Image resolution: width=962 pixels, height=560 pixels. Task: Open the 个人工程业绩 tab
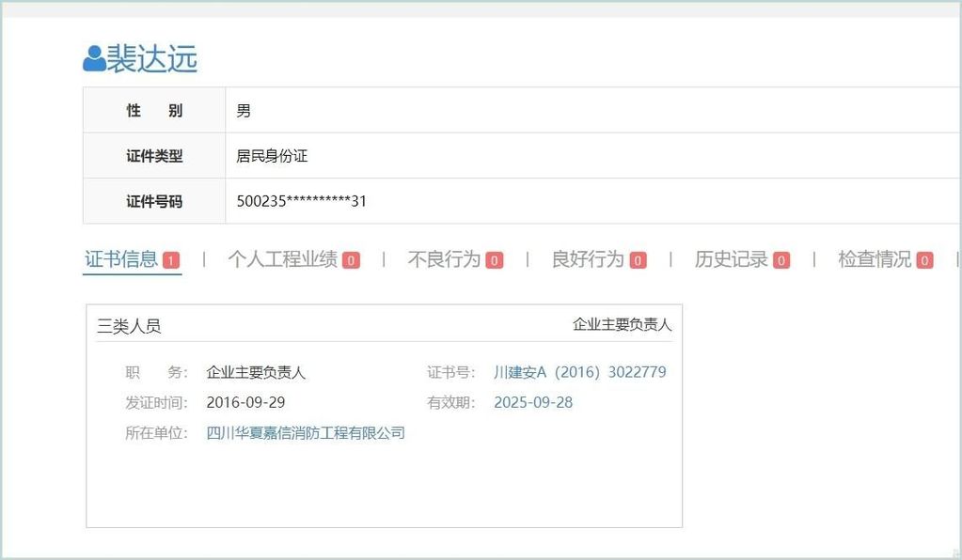pyautogui.click(x=282, y=259)
